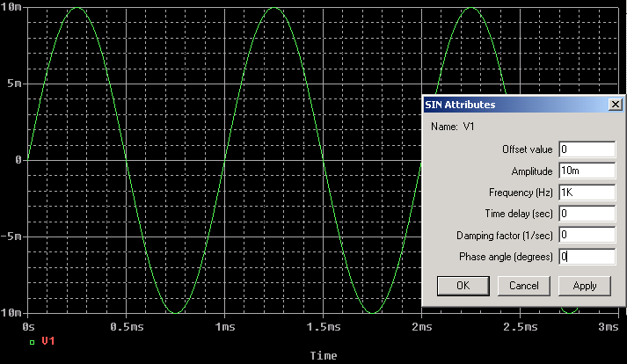
Task: Click the Phase angle (degrees) input
Action: click(x=587, y=257)
